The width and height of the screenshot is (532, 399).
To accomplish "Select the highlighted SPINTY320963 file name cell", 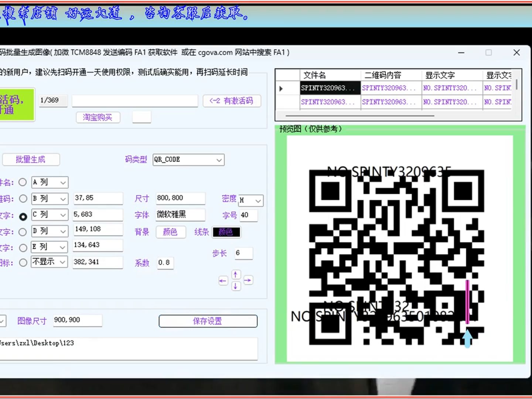I will (330, 88).
